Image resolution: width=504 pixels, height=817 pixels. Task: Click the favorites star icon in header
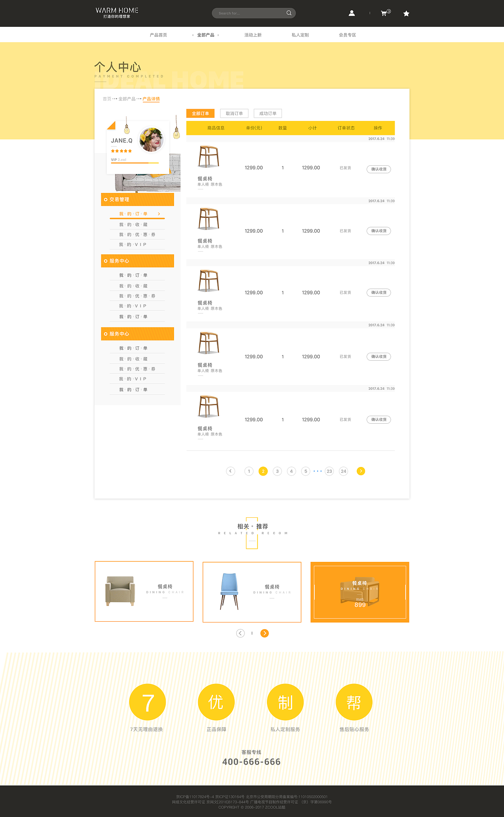pyautogui.click(x=406, y=13)
